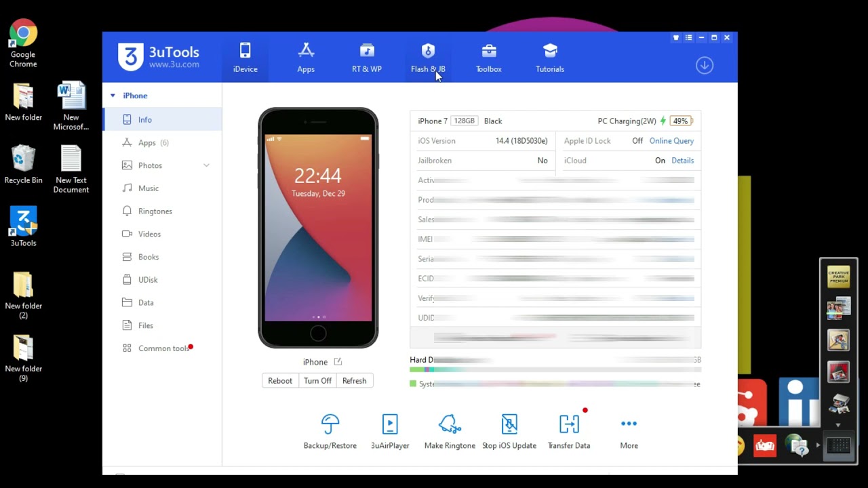The width and height of the screenshot is (868, 488).
Task: Click the globe help icon in dock
Action: [x=797, y=445]
